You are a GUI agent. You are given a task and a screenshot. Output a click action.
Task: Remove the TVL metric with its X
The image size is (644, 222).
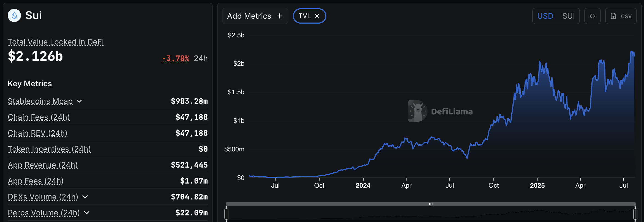pyautogui.click(x=317, y=16)
